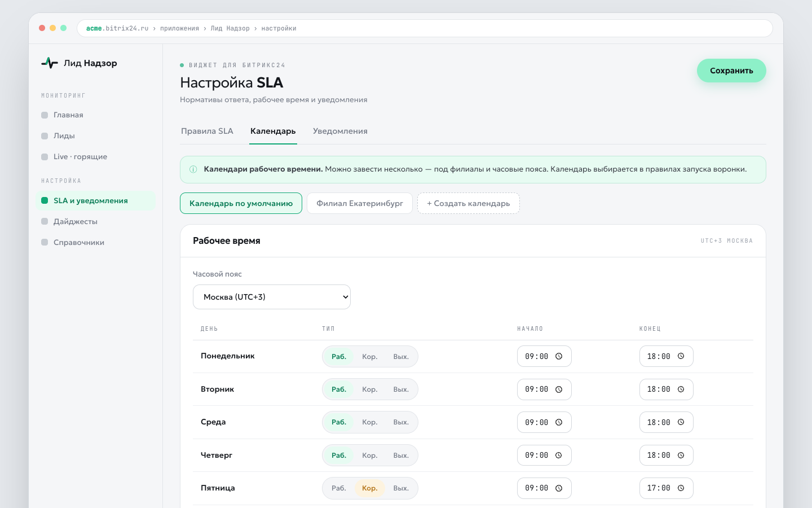Open clock picker for Среда start time
This screenshot has height=508, width=812.
tap(559, 422)
